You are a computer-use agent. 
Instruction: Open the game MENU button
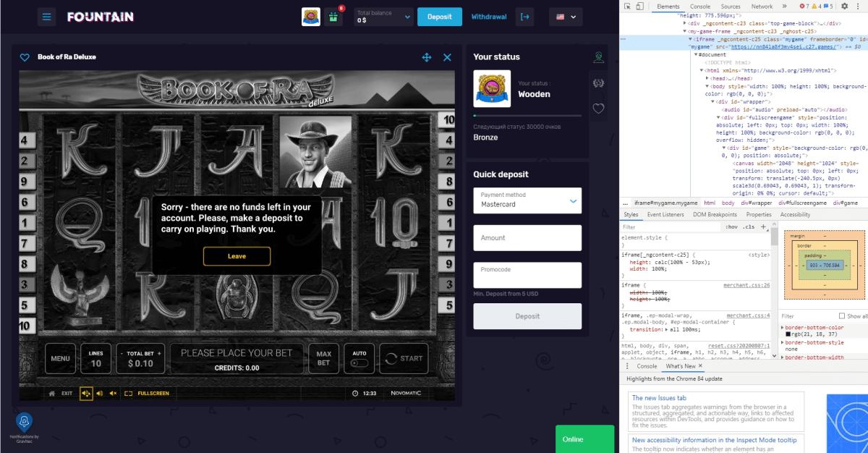pos(60,358)
